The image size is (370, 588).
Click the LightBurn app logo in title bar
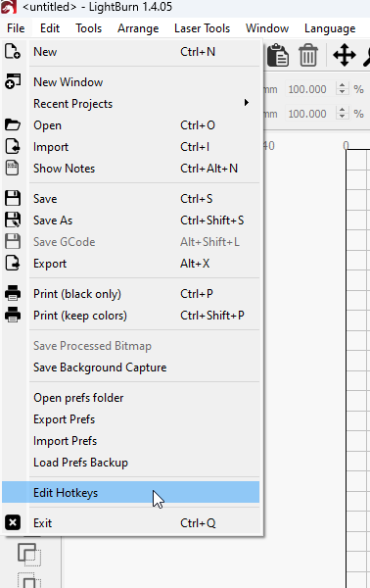pos(8,7)
